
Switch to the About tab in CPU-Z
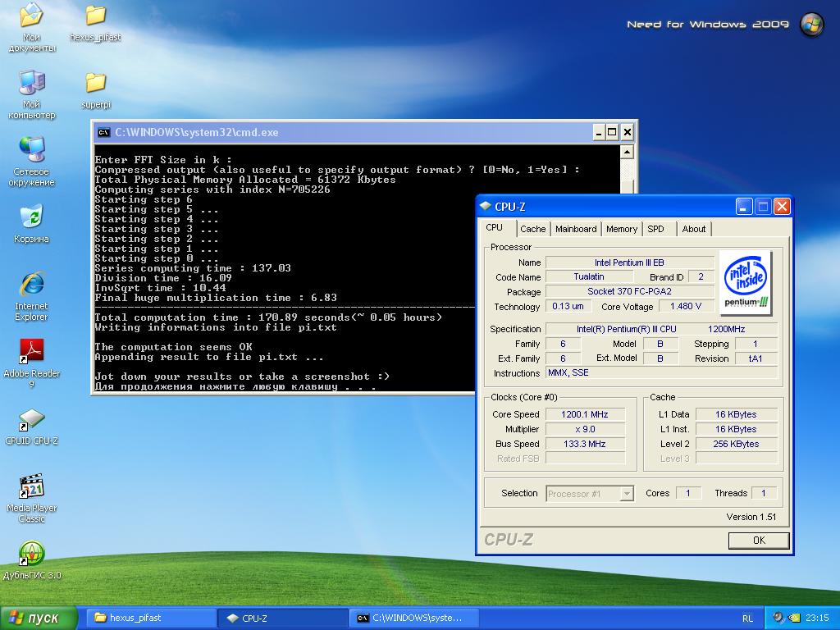click(x=694, y=229)
